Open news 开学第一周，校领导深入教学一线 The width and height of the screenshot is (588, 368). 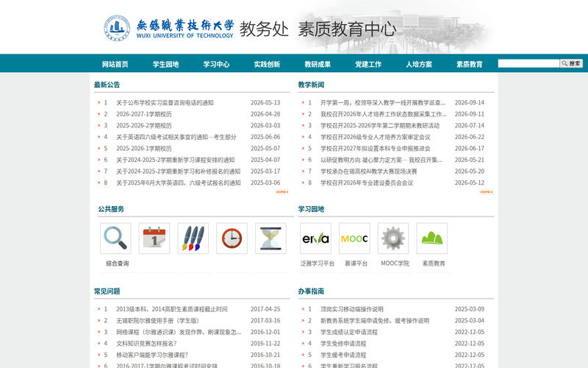[x=383, y=102]
